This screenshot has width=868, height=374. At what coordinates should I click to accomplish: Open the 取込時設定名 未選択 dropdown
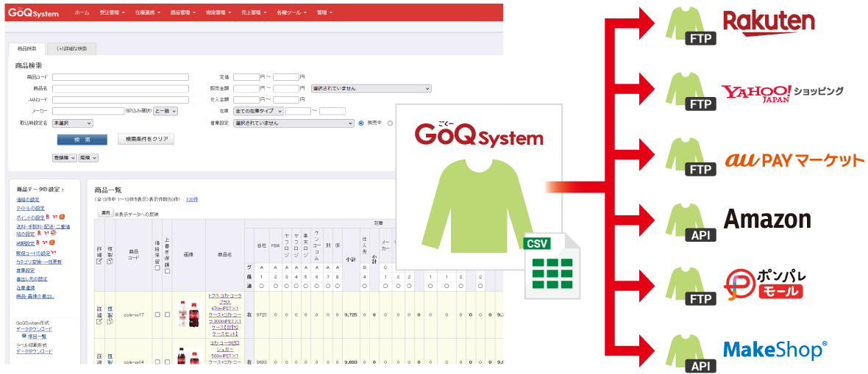coord(73,123)
